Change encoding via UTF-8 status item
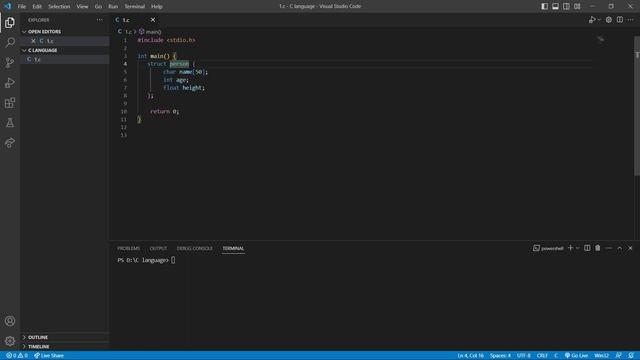The image size is (640, 360). 524,356
